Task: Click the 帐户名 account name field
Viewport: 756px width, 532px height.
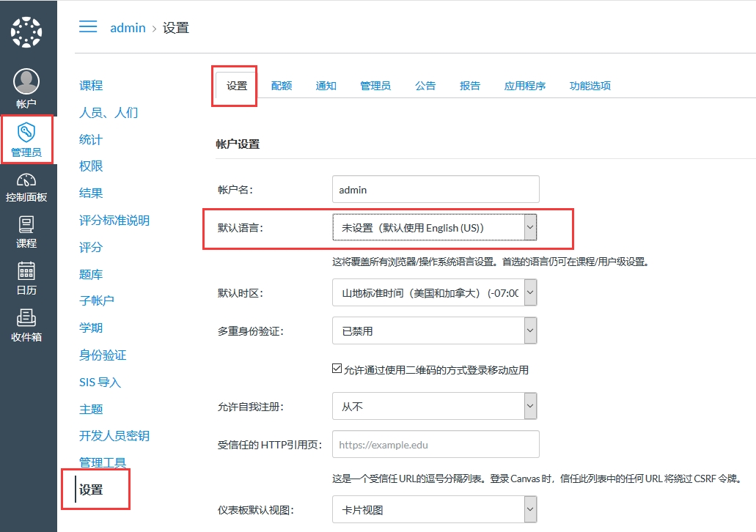Action: click(436, 190)
